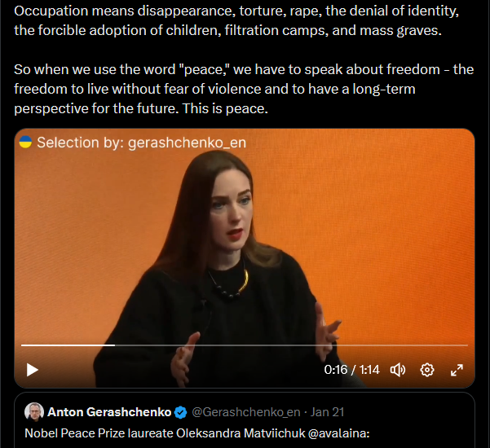The width and height of the screenshot is (490, 448).
Task: Click the 'This is peace.' sentence
Action: click(x=225, y=108)
